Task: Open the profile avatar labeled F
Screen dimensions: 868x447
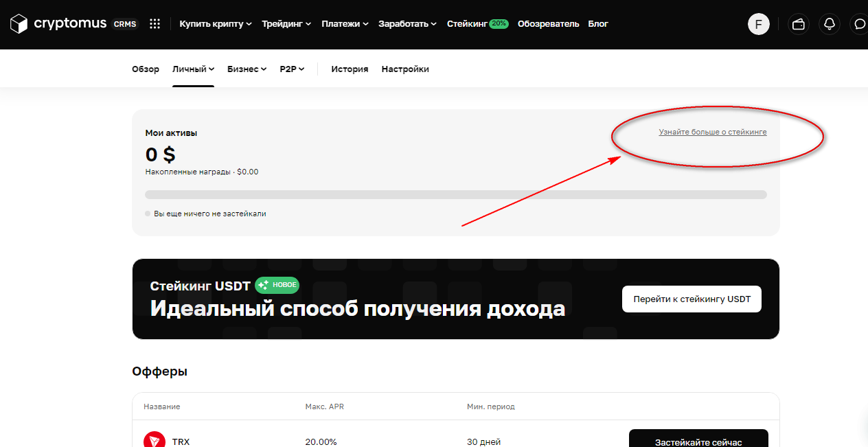Action: (758, 25)
